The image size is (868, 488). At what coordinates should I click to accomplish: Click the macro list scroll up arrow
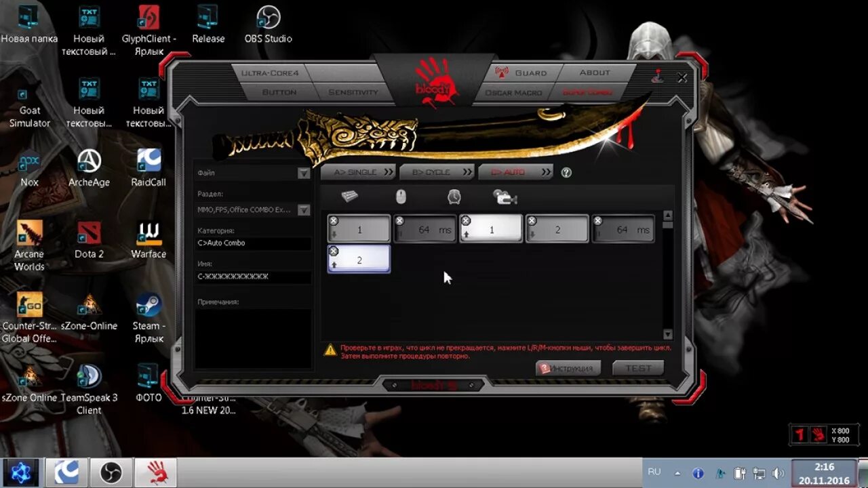(x=668, y=216)
